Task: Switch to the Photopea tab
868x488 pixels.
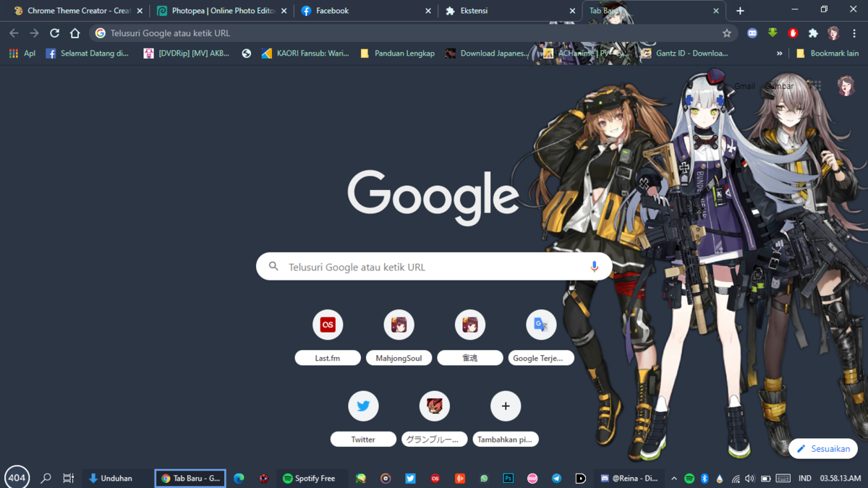Action: point(222,11)
